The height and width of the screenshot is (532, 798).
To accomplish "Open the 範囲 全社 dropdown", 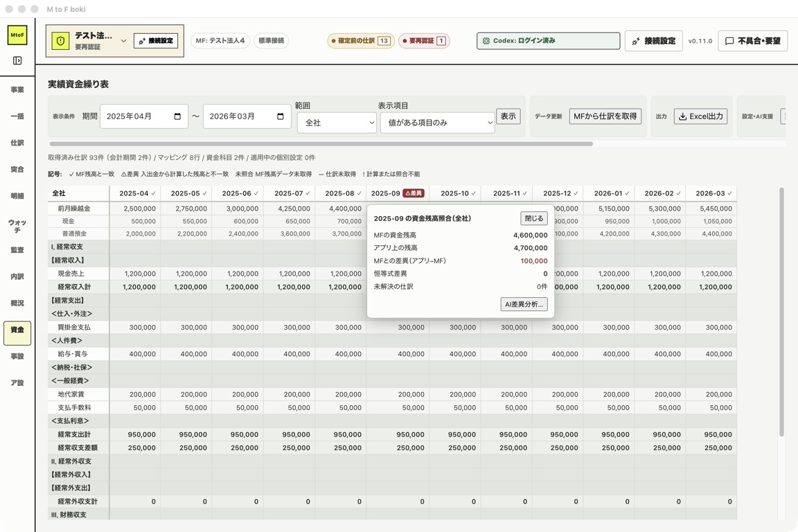I will tap(337, 123).
